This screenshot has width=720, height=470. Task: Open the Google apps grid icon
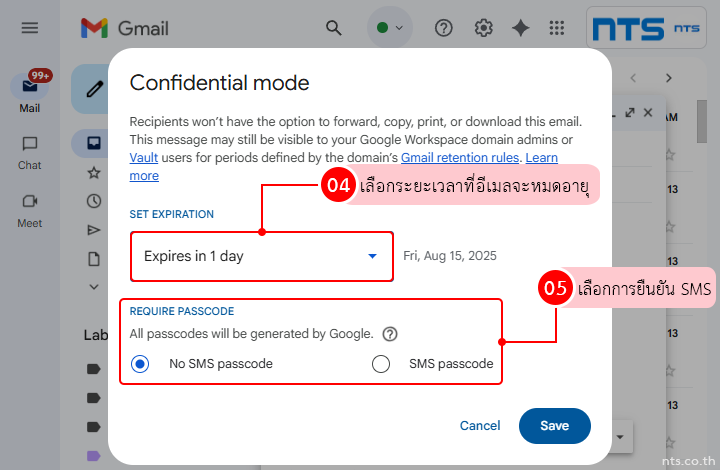pyautogui.click(x=557, y=28)
